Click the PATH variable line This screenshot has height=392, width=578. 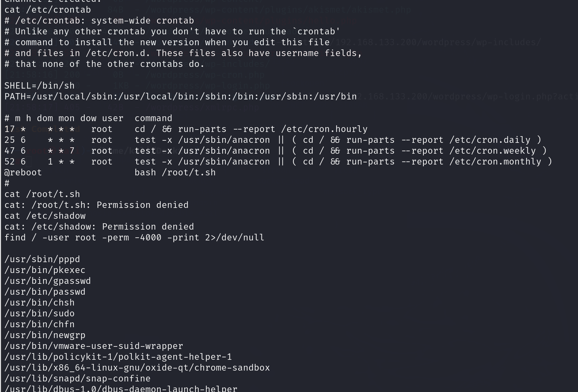pos(181,96)
